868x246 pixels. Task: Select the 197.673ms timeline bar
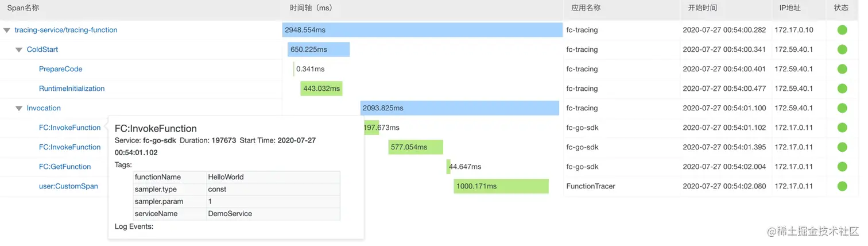click(371, 128)
